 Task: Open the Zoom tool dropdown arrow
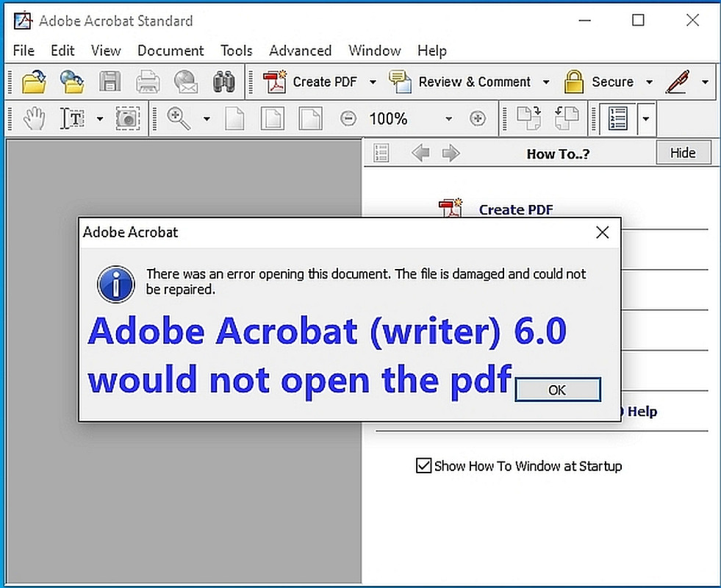[x=207, y=118]
